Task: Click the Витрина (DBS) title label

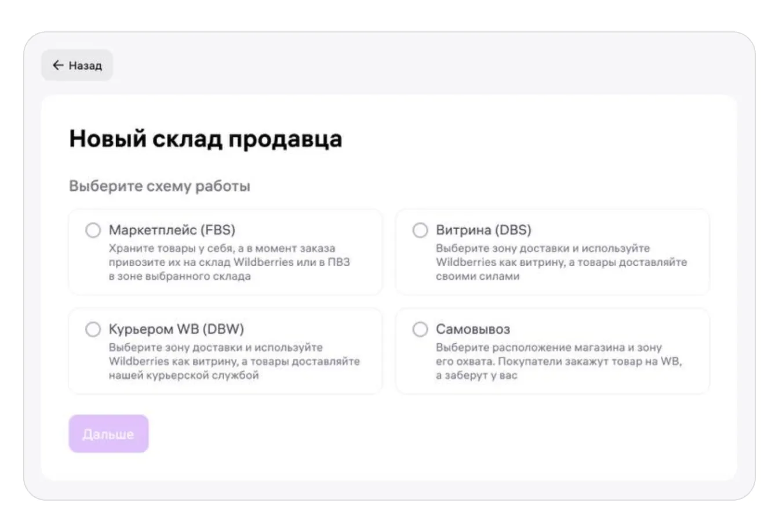Action: point(483,230)
